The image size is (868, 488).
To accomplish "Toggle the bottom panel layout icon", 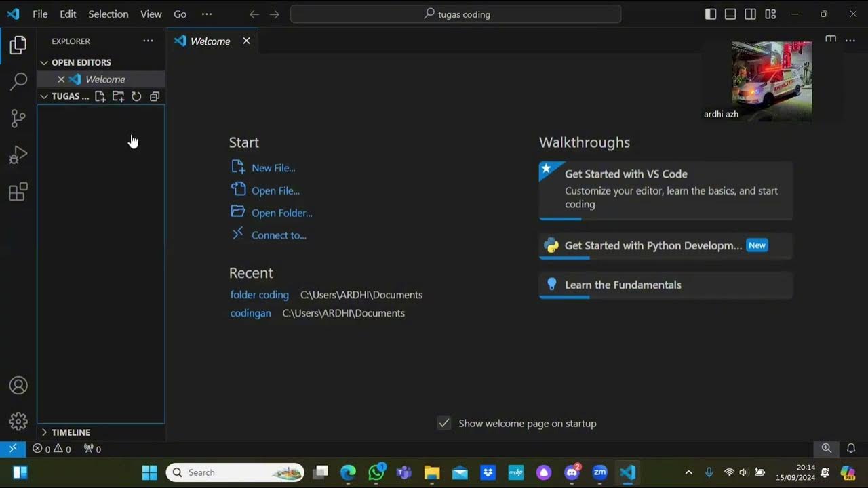I will (x=730, y=14).
